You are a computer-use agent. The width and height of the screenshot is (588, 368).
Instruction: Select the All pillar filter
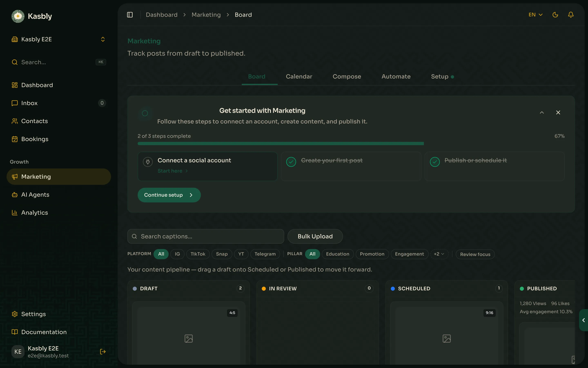click(x=312, y=254)
